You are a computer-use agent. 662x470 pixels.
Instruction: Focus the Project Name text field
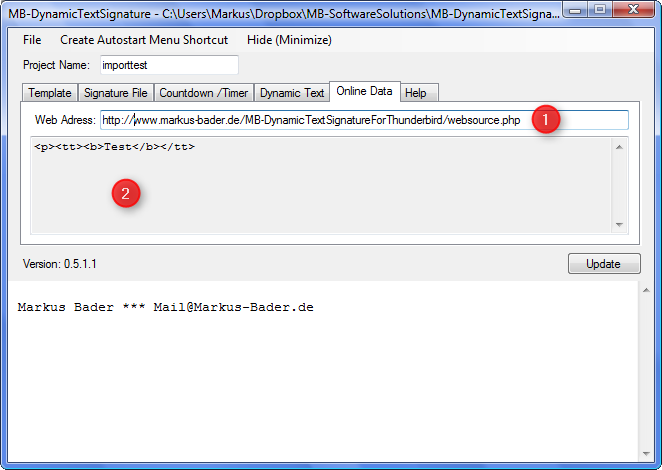[x=168, y=65]
